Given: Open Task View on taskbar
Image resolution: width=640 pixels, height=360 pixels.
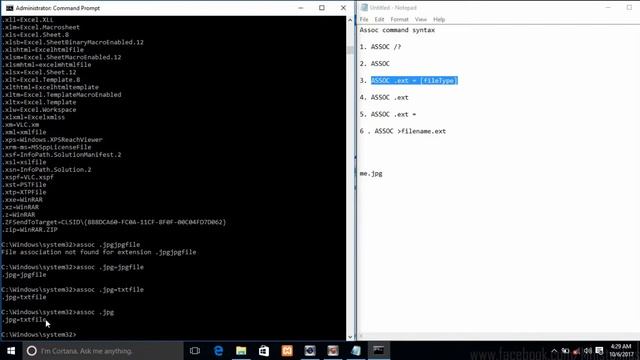Looking at the screenshot, I should pyautogui.click(x=195, y=351).
